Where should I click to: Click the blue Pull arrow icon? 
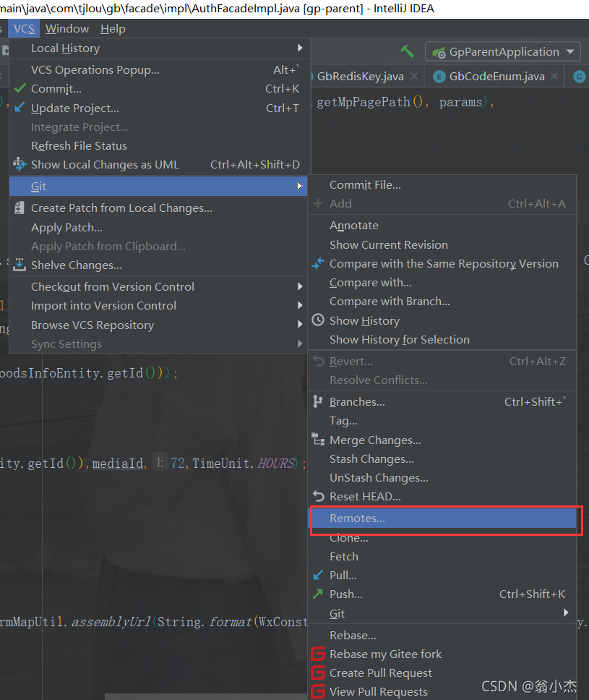(x=318, y=575)
